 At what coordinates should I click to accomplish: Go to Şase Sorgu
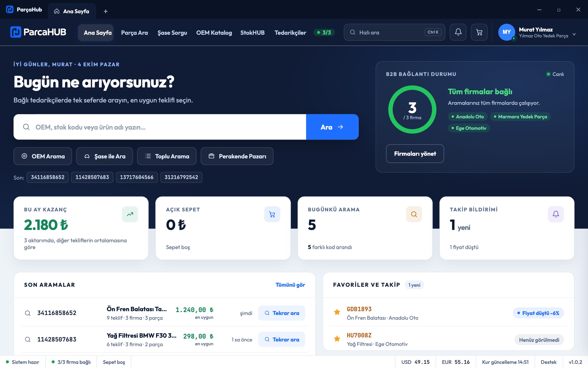pos(172,33)
